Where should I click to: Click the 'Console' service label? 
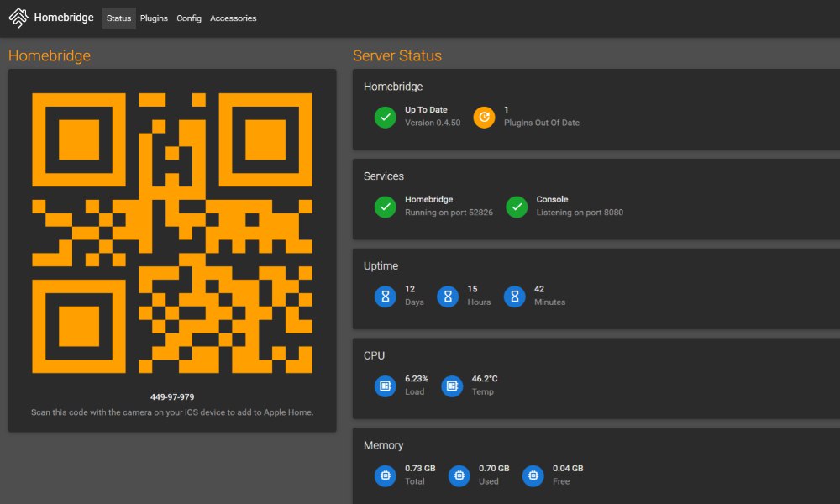click(553, 199)
